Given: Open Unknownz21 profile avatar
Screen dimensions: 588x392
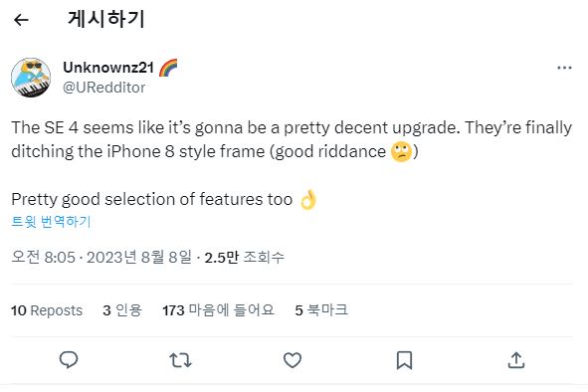Looking at the screenshot, I should point(31,78).
